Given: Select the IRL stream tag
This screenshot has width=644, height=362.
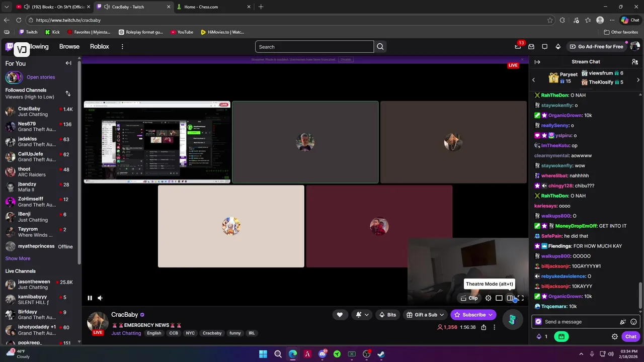Looking at the screenshot, I should click(x=252, y=333).
